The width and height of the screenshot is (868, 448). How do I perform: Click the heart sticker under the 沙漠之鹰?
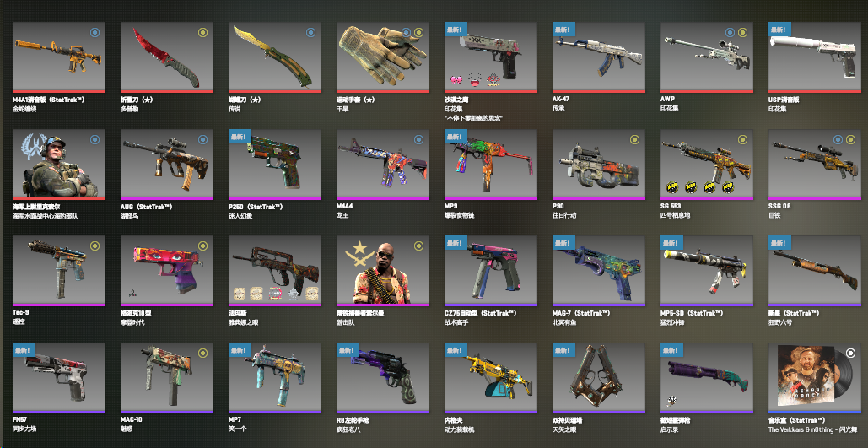tap(458, 81)
